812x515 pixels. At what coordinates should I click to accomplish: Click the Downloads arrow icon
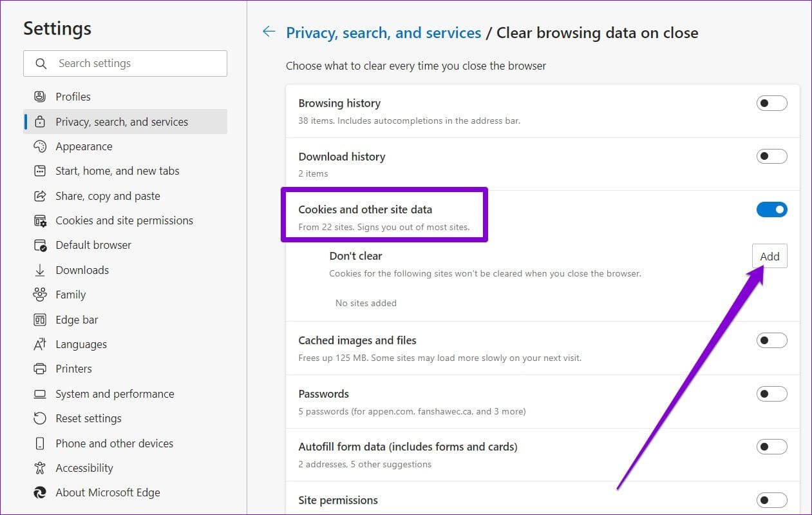click(x=40, y=270)
